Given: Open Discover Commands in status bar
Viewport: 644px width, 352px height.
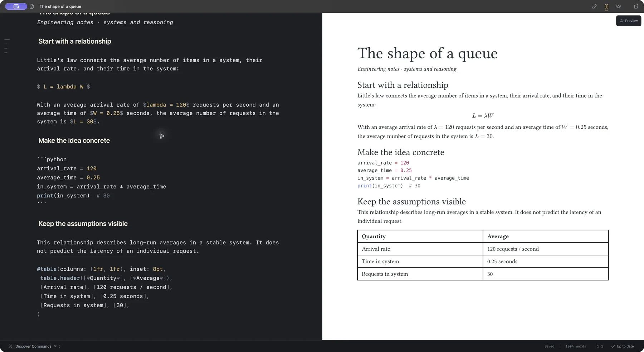Looking at the screenshot, I should point(33,346).
